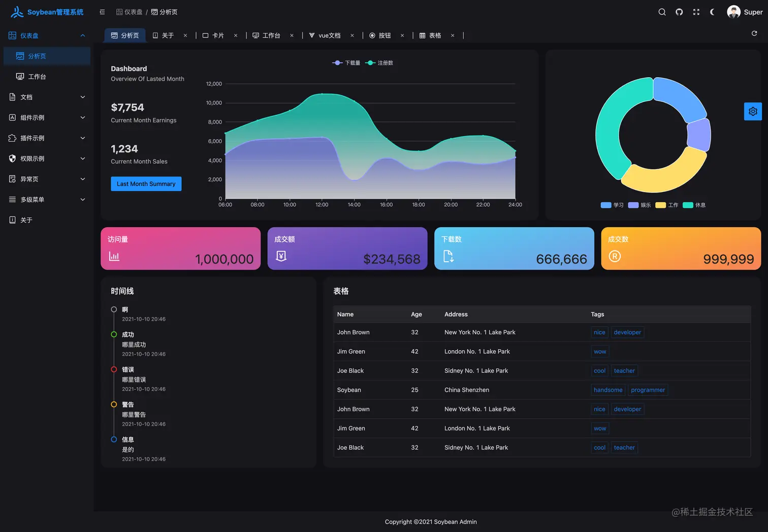Toggle 下载量 series in chart legend
This screenshot has height=532, width=768.
point(346,63)
